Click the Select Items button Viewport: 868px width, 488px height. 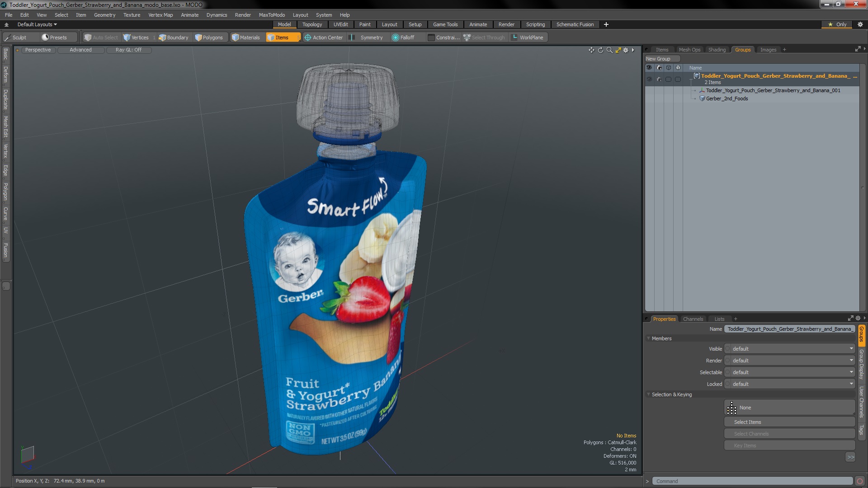click(789, 422)
